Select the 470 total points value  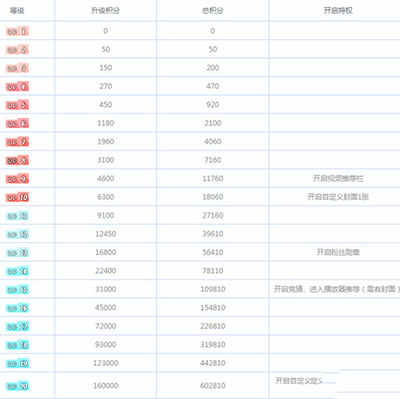point(213,86)
